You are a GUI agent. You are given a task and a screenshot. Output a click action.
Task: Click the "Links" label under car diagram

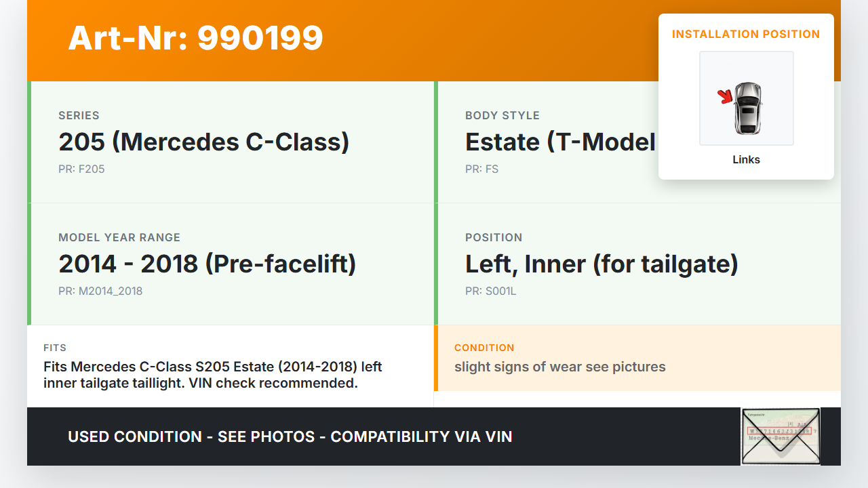[746, 160]
